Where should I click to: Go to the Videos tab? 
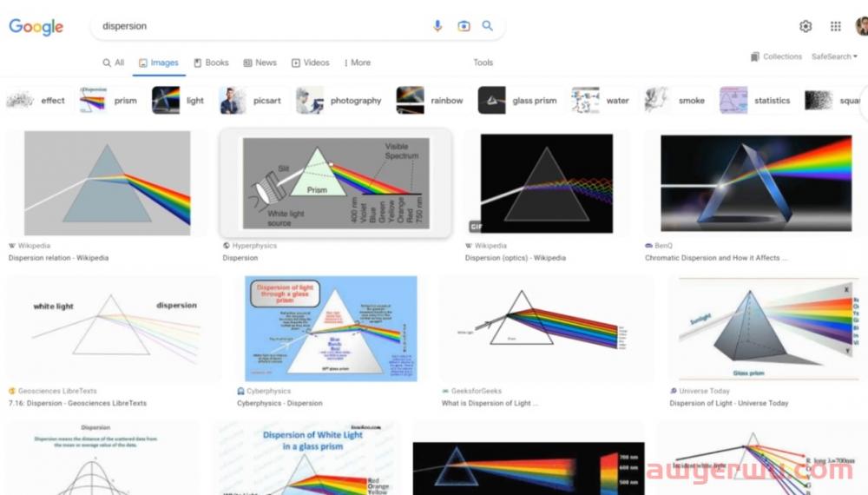(x=311, y=63)
